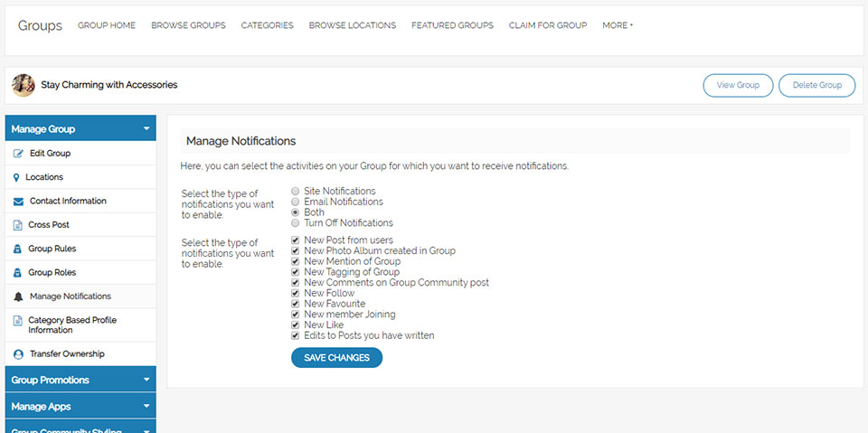Click the Delete Group button
This screenshot has height=433, width=868.
[x=816, y=85]
